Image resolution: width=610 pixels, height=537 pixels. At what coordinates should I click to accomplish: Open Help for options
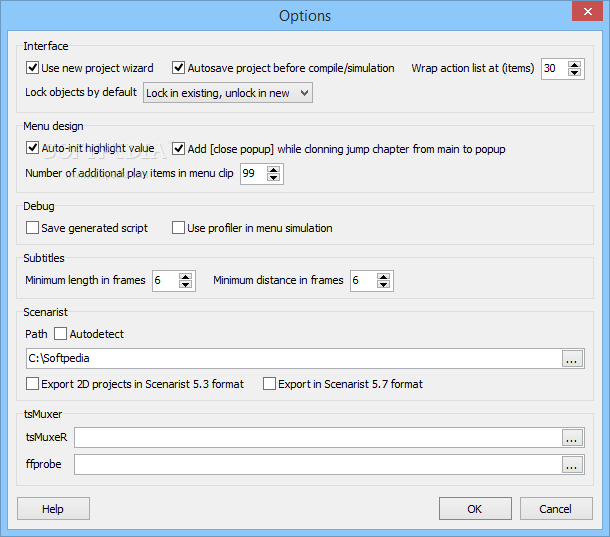pyautogui.click(x=53, y=509)
